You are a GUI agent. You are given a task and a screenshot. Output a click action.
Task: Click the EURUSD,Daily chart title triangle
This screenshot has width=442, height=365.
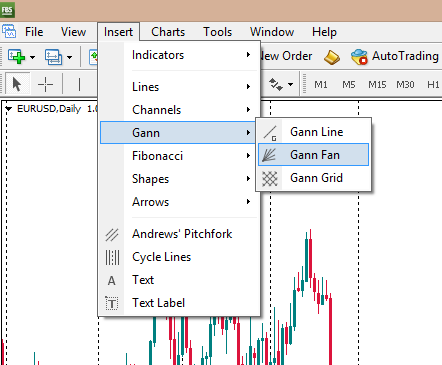[9, 109]
